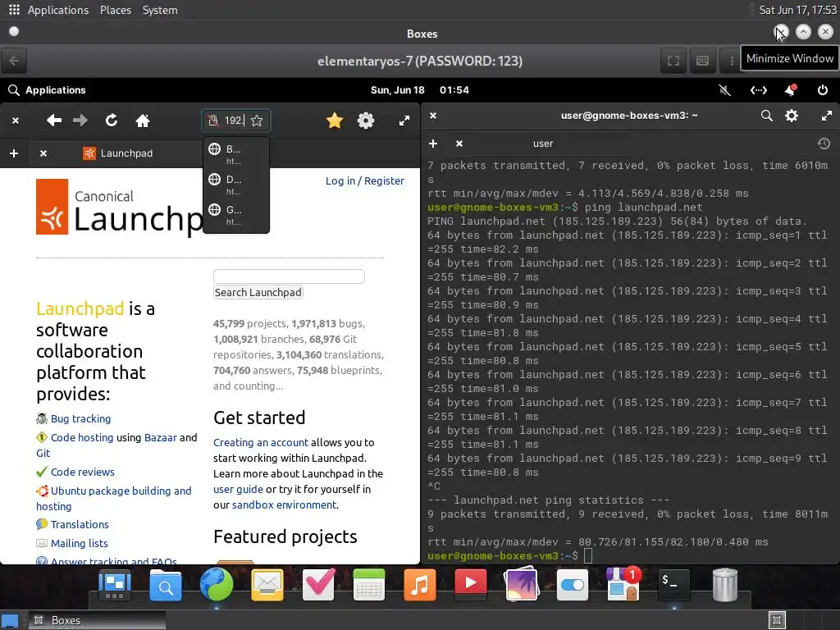Launch Music from the dock

point(419,584)
